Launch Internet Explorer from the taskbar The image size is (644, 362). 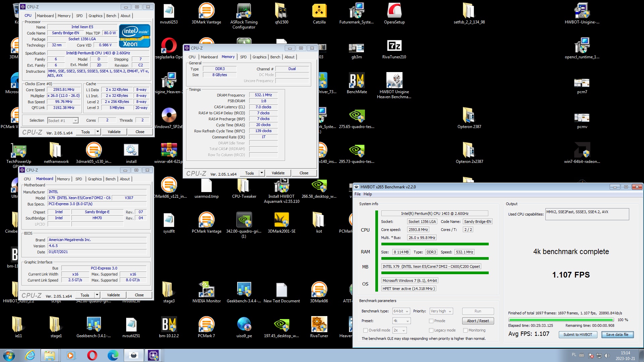point(30,355)
